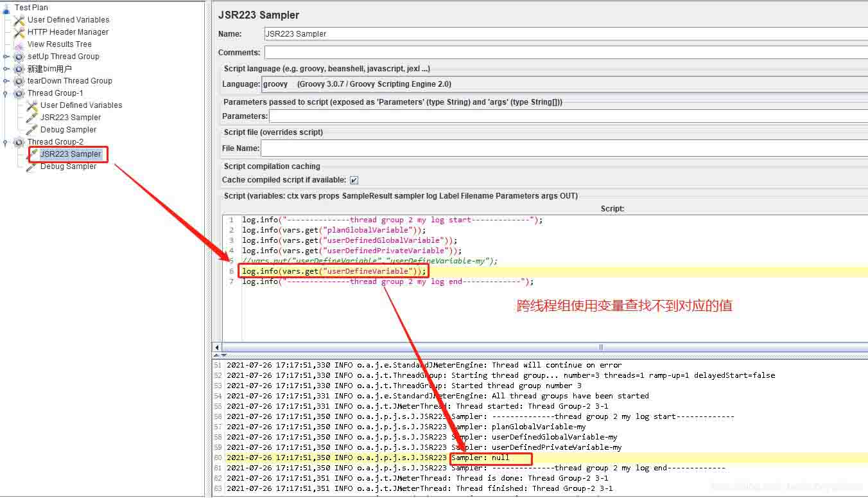The width and height of the screenshot is (868, 498).
Task: Select the 新建bim用户 thread group
Action: tap(49, 69)
